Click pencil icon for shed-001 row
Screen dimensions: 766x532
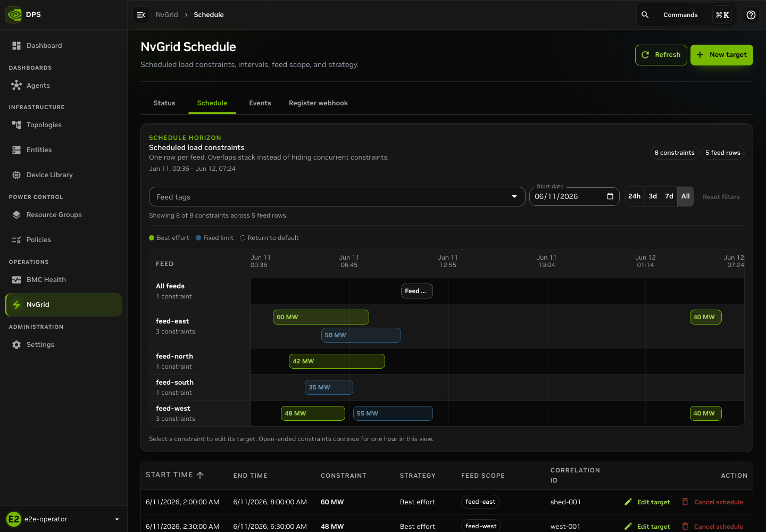click(628, 502)
